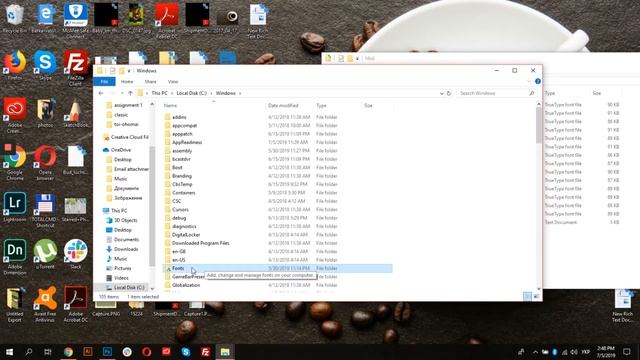The image size is (640, 360).
Task: Open the notification center icon
Action: pyautogui.click(x=627, y=352)
